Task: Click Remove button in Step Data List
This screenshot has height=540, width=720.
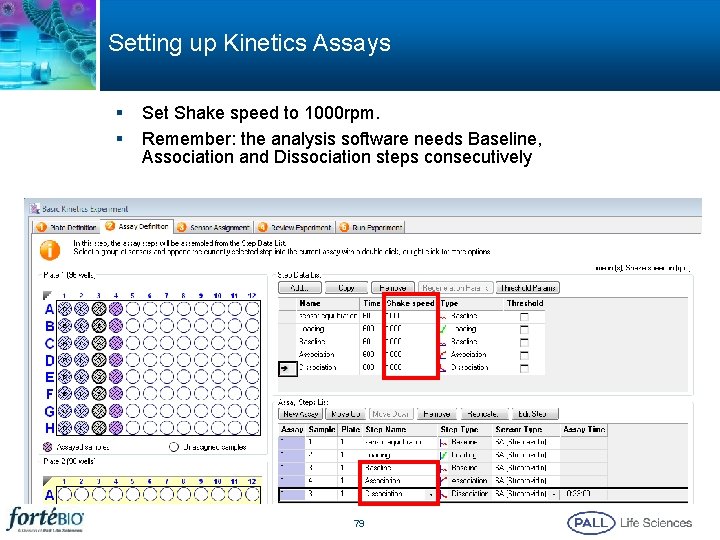Action: coord(393,288)
